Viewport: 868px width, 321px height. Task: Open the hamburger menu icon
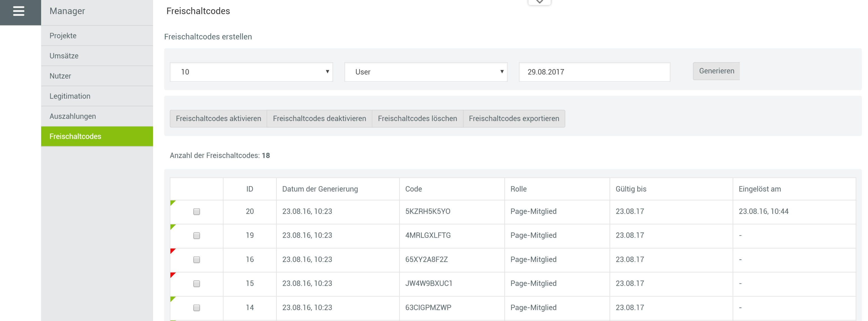(19, 11)
